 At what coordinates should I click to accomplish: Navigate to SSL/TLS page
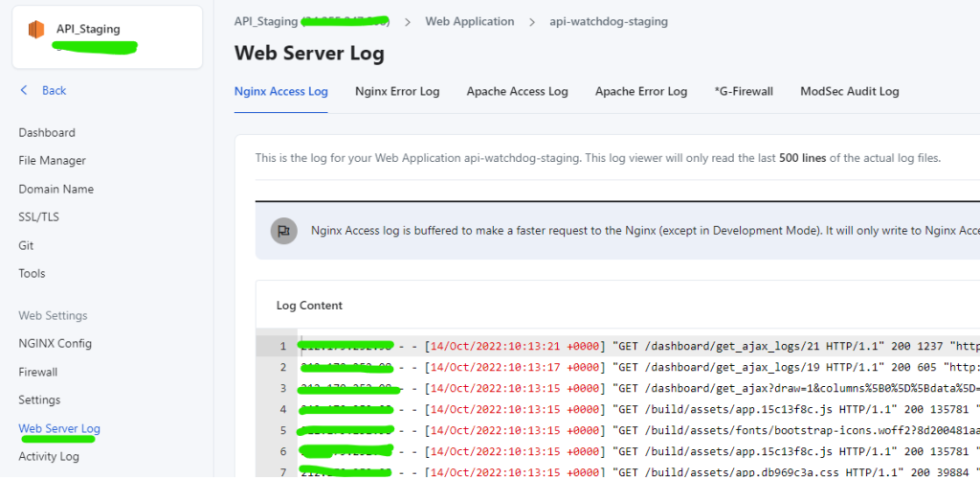coord(38,217)
